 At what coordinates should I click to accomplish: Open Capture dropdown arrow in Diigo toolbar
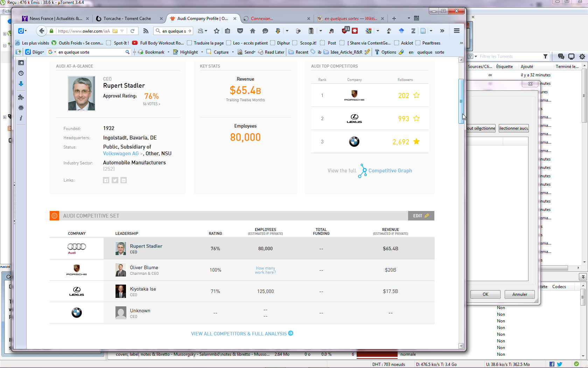tap(233, 52)
